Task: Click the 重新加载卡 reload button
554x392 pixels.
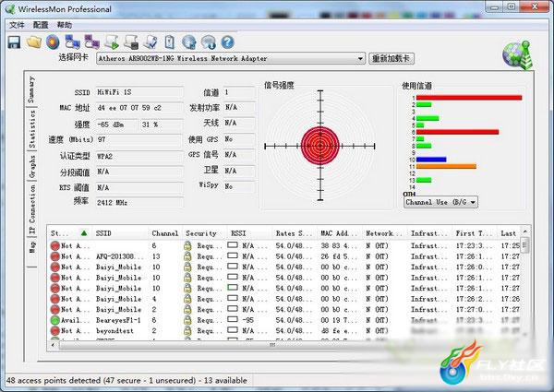Action: coord(391,59)
